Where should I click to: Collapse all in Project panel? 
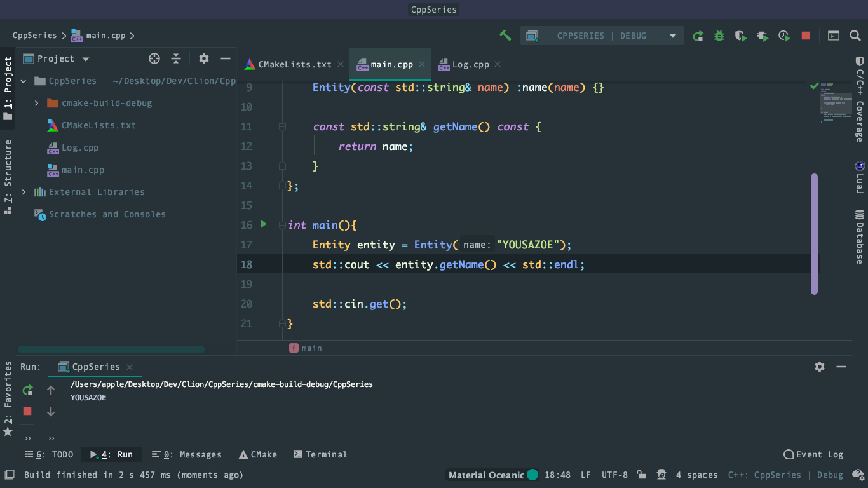tap(176, 58)
